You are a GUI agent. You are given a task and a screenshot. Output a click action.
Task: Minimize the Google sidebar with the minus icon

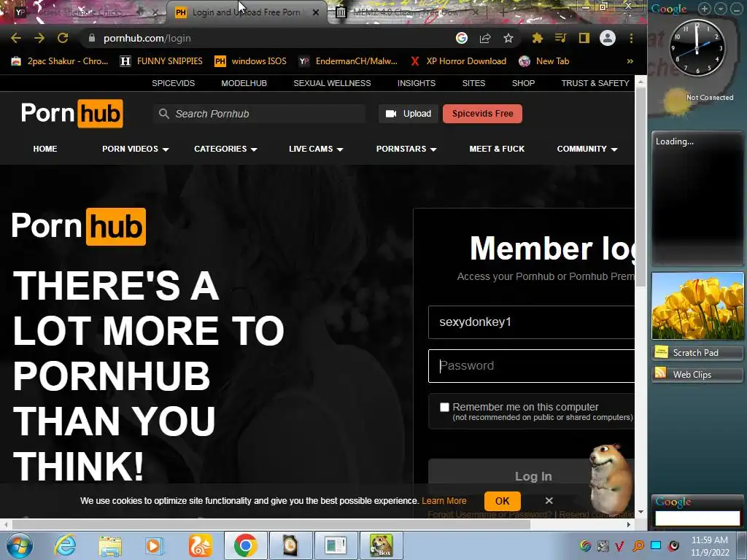[x=737, y=9]
